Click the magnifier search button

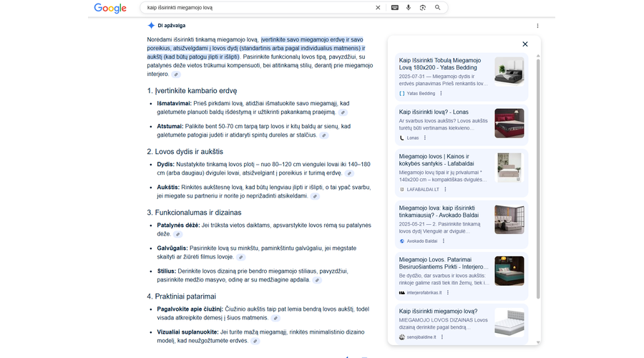coord(437,8)
